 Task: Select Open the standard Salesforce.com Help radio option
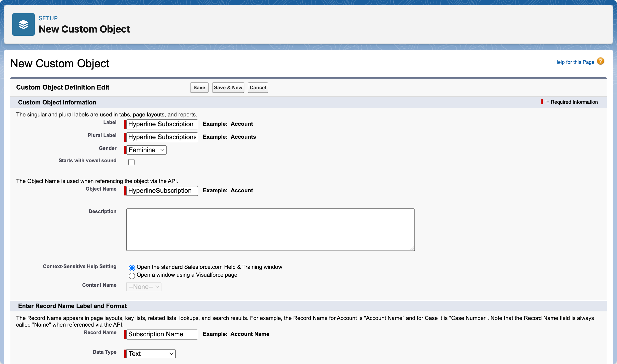click(132, 268)
